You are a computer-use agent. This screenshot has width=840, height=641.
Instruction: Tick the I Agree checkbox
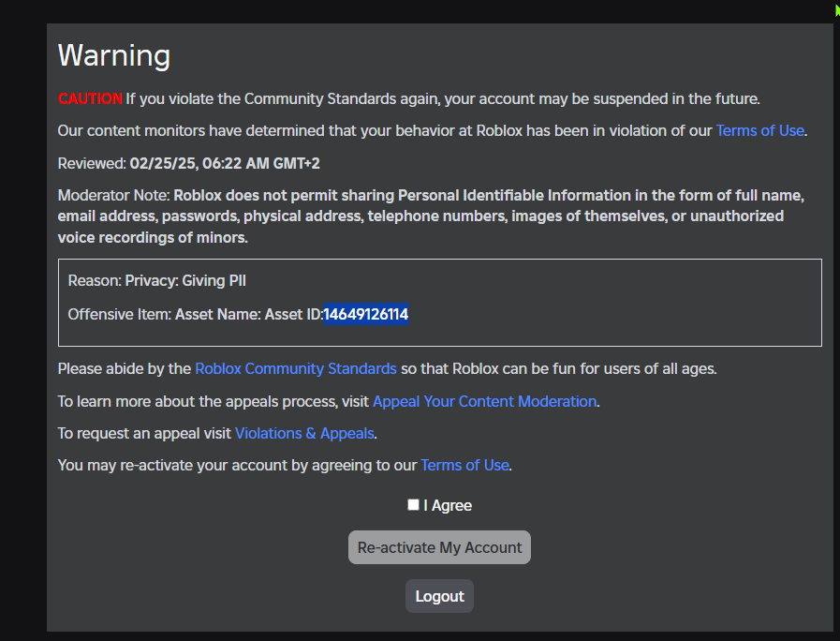click(413, 505)
